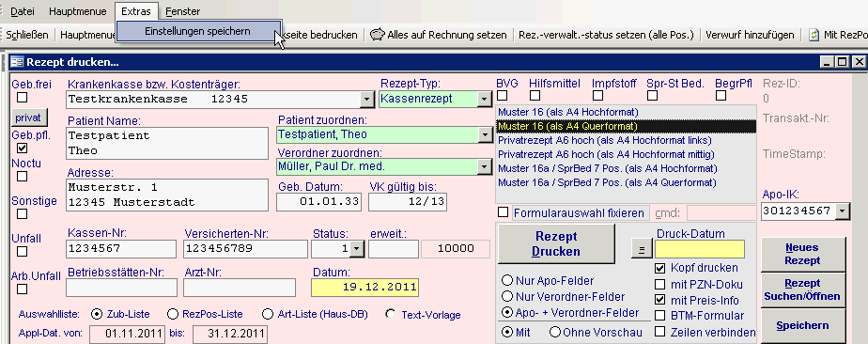The image size is (868, 344).
Task: Select RezPos-Liste radio button
Action: (x=173, y=314)
